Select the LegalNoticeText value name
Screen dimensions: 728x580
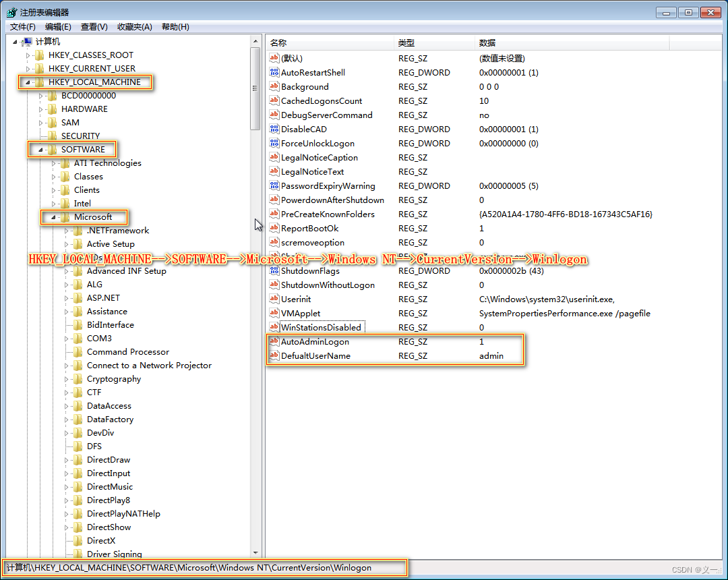click(313, 172)
